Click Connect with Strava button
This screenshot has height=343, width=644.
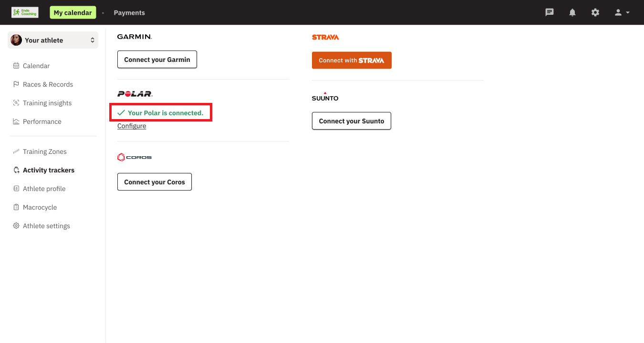coord(352,61)
